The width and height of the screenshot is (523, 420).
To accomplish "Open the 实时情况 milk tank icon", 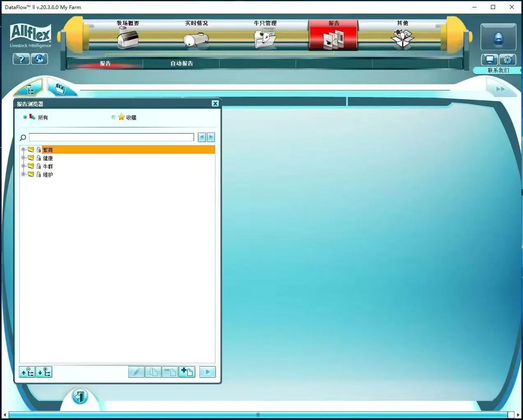I will 196,40.
